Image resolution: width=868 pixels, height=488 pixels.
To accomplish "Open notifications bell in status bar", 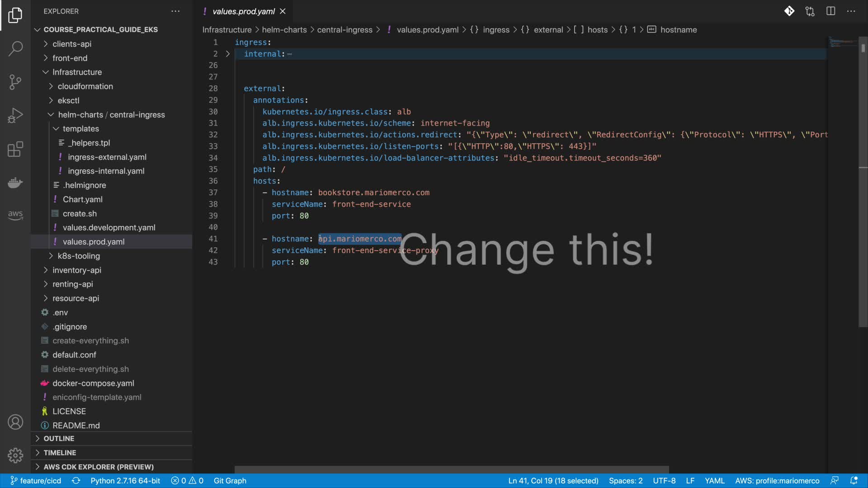I will coord(854,481).
